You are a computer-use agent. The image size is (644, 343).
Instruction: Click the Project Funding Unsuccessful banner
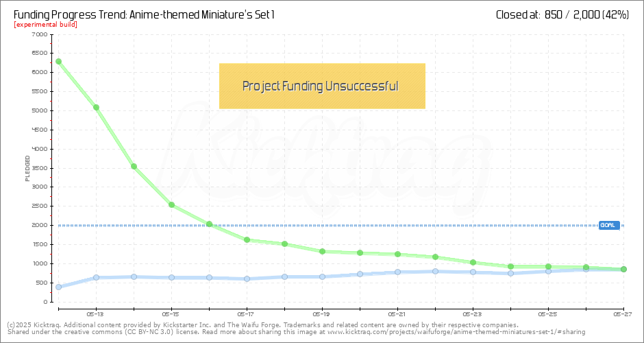point(322,86)
